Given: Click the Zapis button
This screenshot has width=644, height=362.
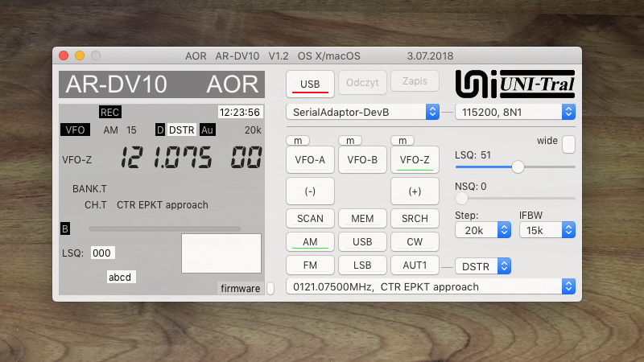Looking at the screenshot, I should (415, 81).
